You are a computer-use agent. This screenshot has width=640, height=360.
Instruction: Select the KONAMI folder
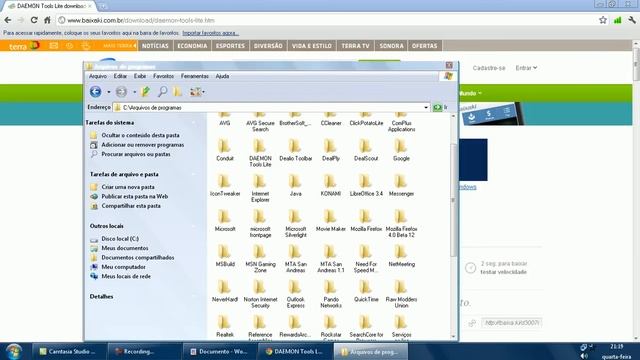[x=331, y=186]
